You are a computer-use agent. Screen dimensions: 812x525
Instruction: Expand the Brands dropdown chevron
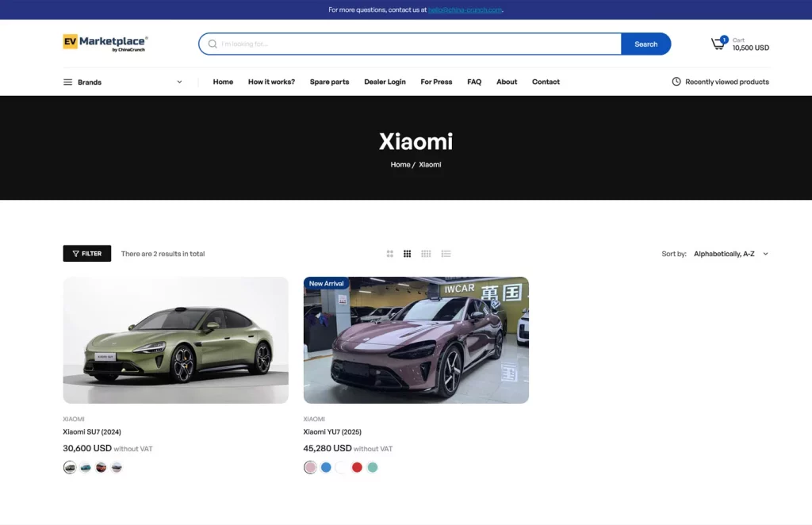pos(179,82)
